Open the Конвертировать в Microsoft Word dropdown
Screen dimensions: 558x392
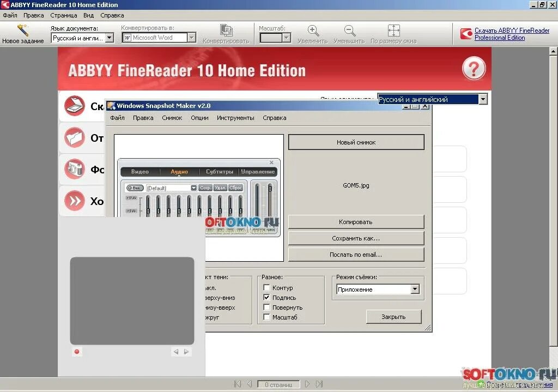(x=191, y=38)
